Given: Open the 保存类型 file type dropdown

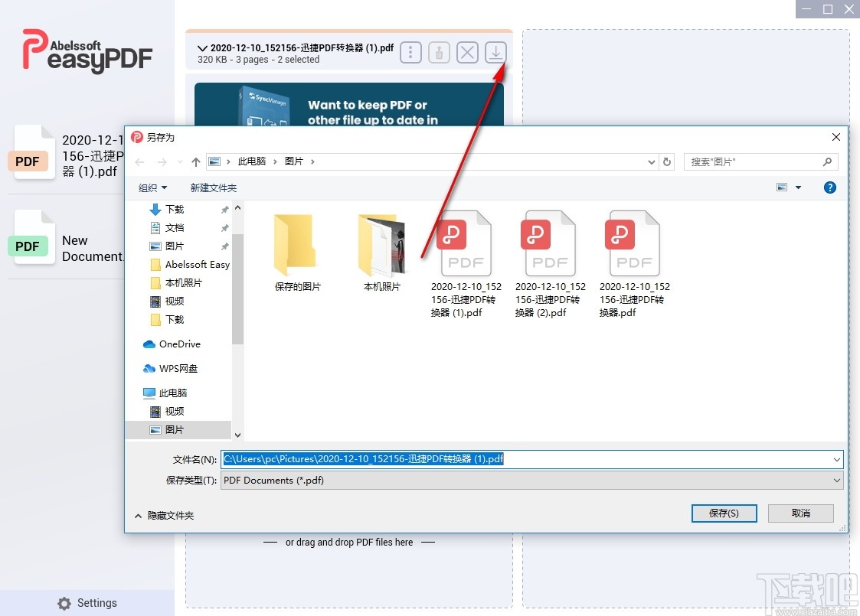Looking at the screenshot, I should click(x=836, y=480).
